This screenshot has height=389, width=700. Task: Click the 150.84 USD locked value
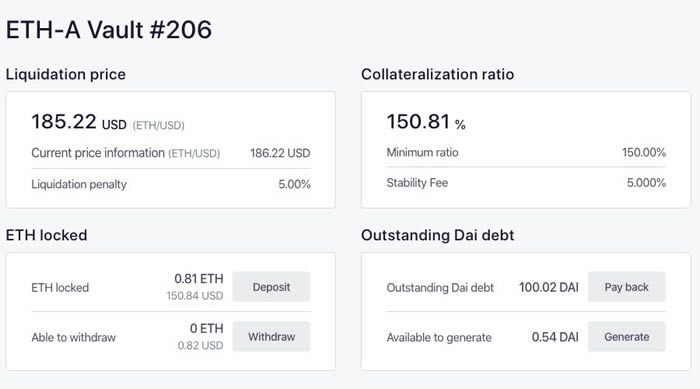coord(195,296)
